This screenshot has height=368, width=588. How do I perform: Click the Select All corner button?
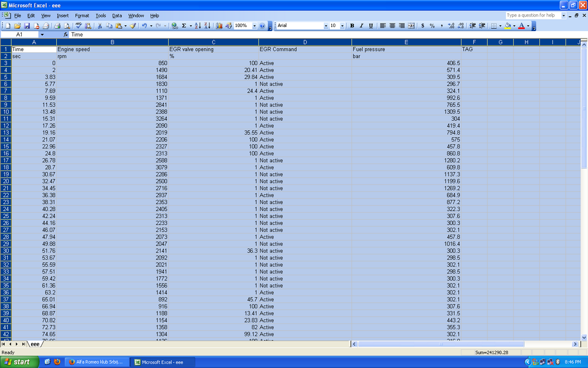click(6, 42)
